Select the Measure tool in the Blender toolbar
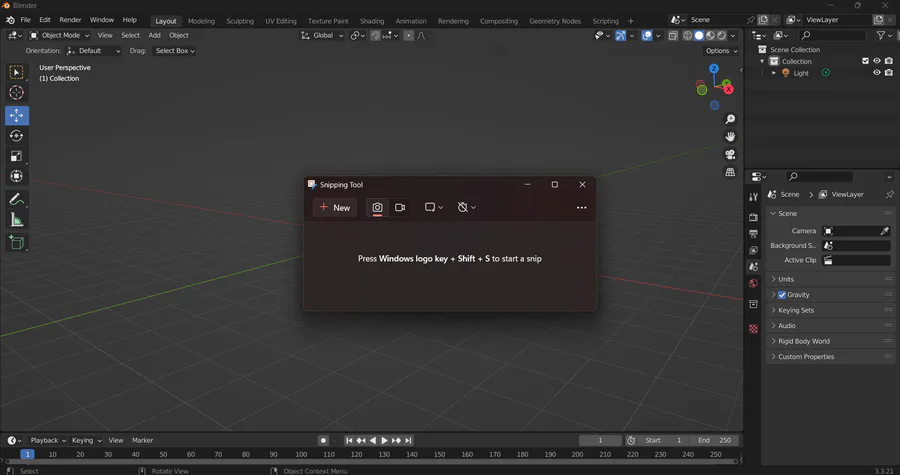This screenshot has height=475, width=900. (x=16, y=220)
